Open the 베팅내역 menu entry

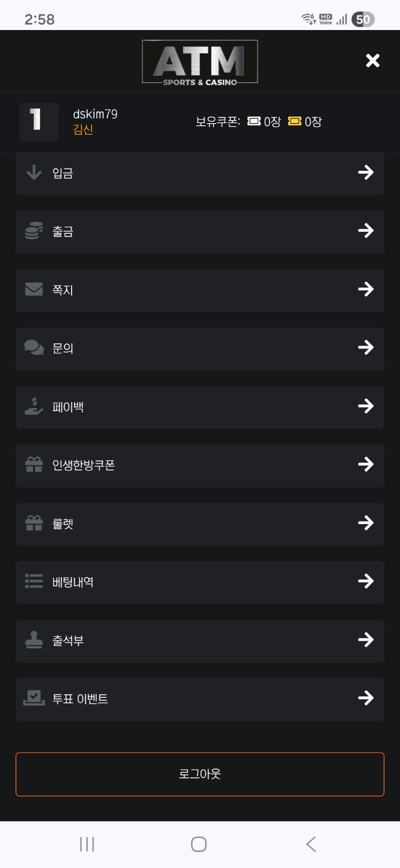click(200, 582)
